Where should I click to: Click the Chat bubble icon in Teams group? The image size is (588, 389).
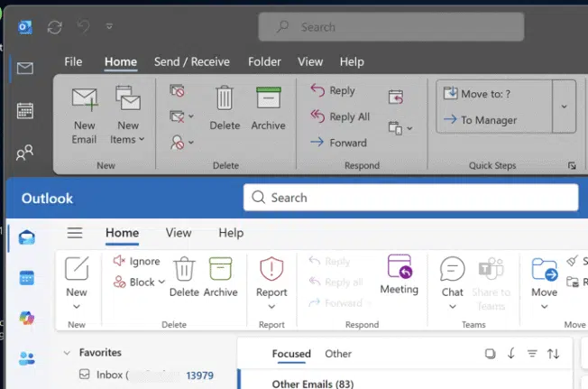pos(452,269)
